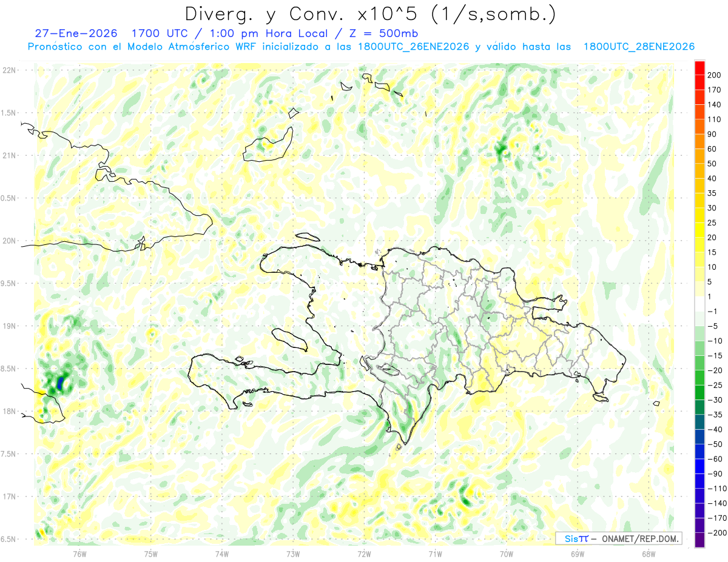Image resolution: width=728 pixels, height=562 pixels.
Task: Click the positive '50' colorbar value
Action: click(712, 164)
